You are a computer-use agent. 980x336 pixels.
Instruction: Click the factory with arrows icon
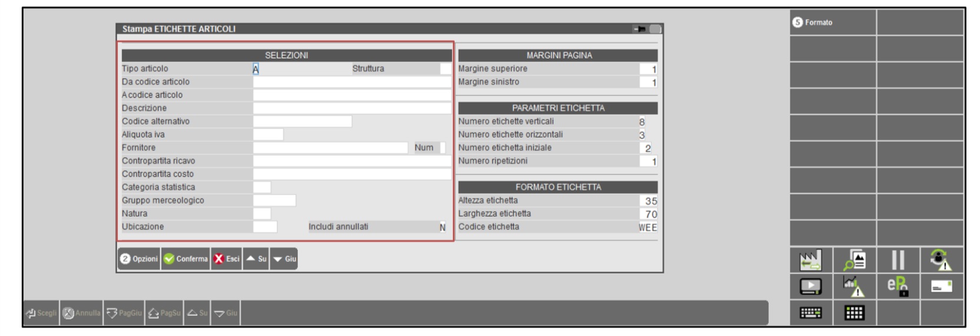(810, 260)
